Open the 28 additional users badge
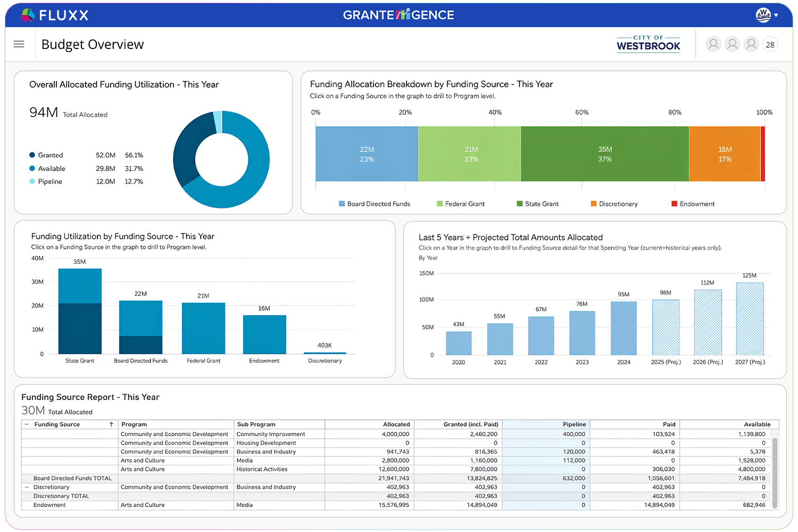The image size is (798, 532). 770,45
